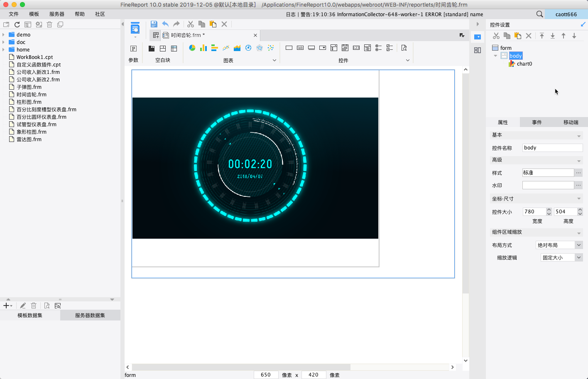Collapse the body node in widget tree
Viewport: 588px width, 379px height.
click(x=495, y=56)
